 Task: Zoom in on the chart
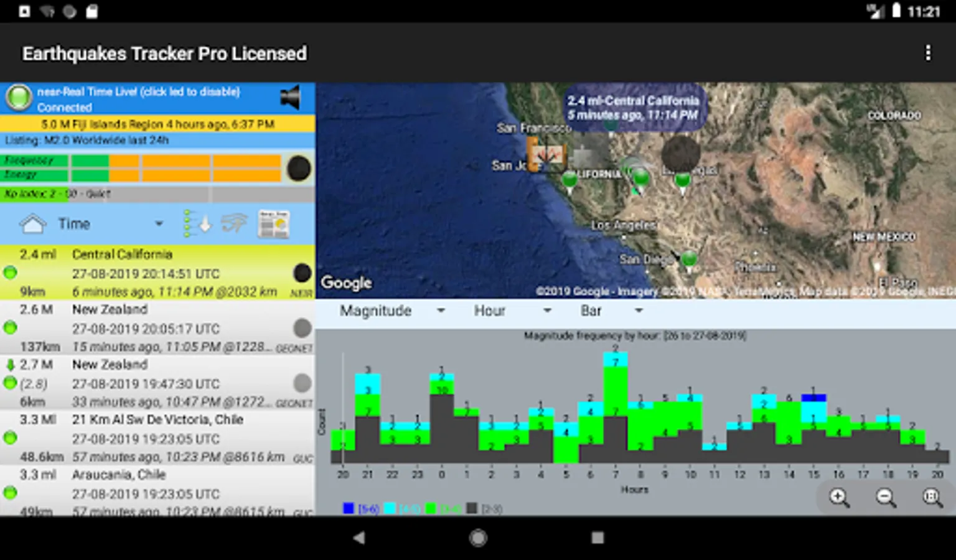839,497
